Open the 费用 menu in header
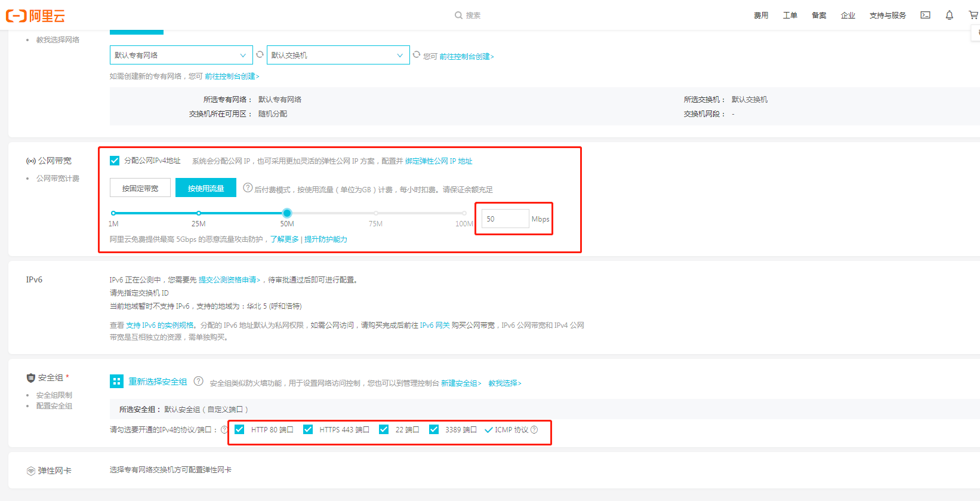The width and height of the screenshot is (980, 501). tap(760, 16)
